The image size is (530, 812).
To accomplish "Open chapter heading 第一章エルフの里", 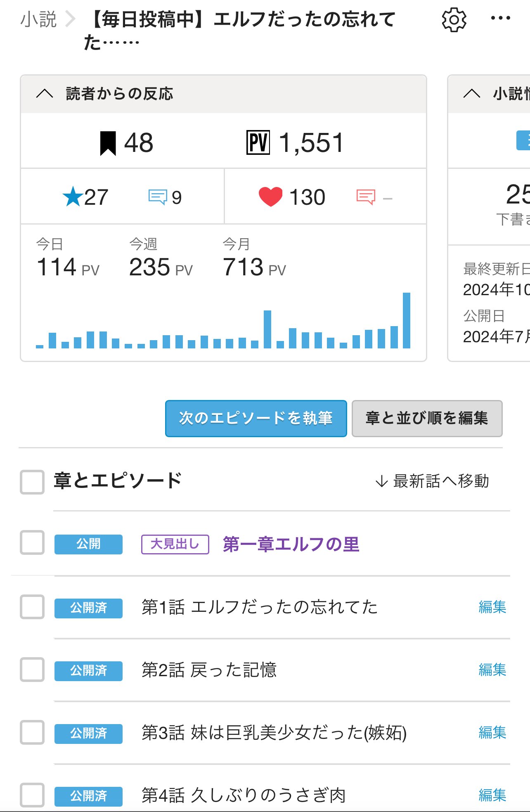I will [291, 544].
